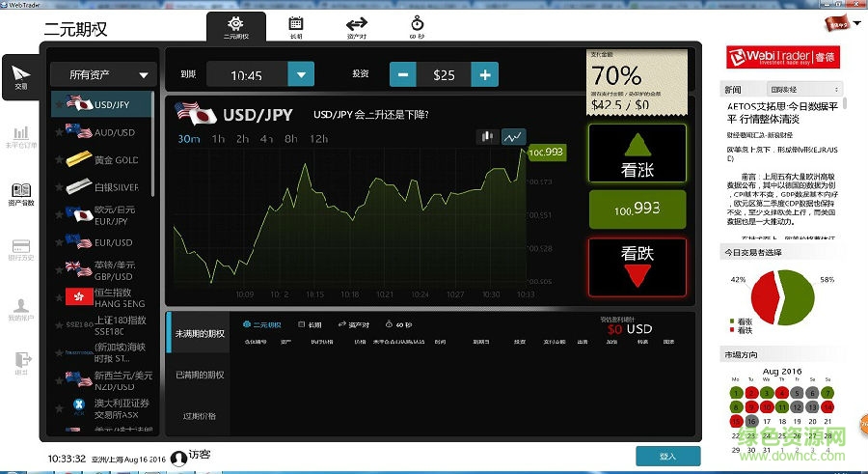Click the green 100.993 price box
Screen dimensions: 868x474
(x=637, y=209)
